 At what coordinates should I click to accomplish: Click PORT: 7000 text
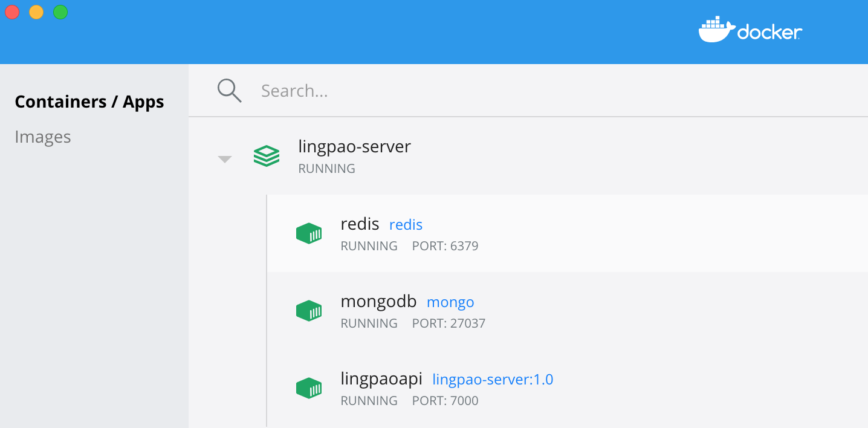click(445, 401)
